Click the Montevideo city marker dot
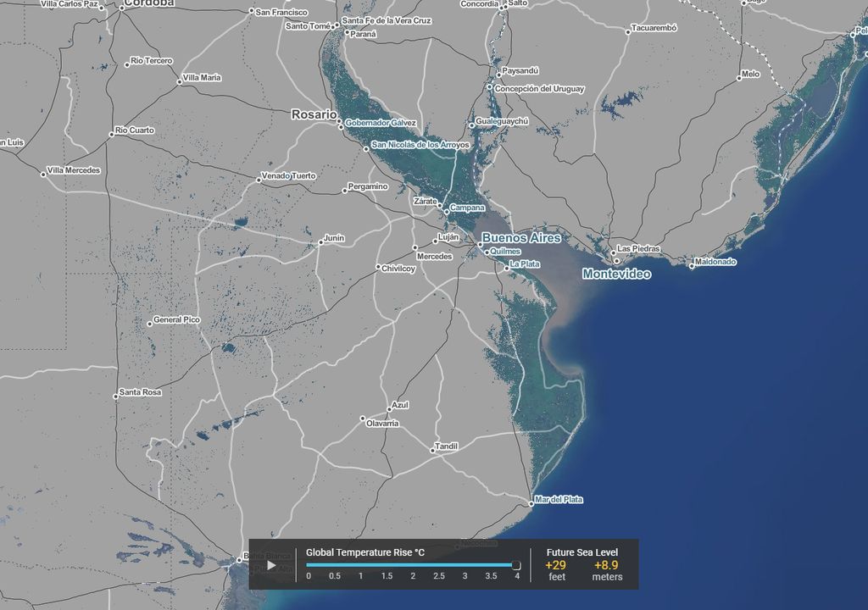 (617, 261)
